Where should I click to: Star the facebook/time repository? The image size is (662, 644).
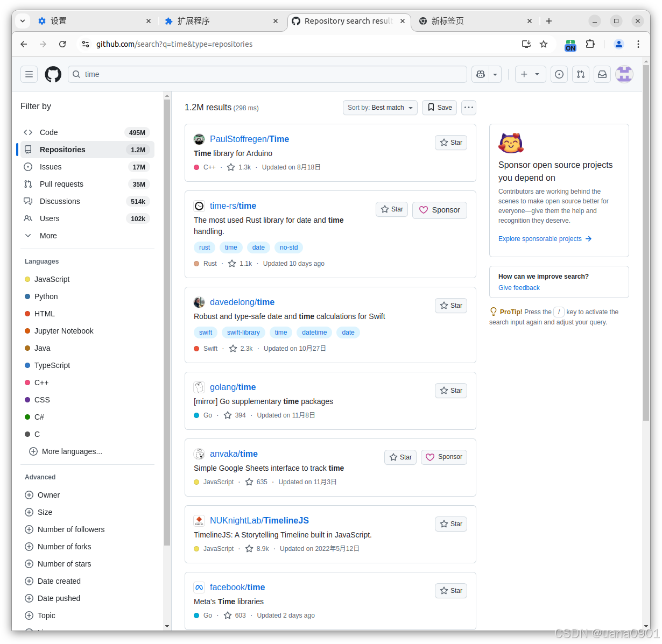pyautogui.click(x=451, y=591)
